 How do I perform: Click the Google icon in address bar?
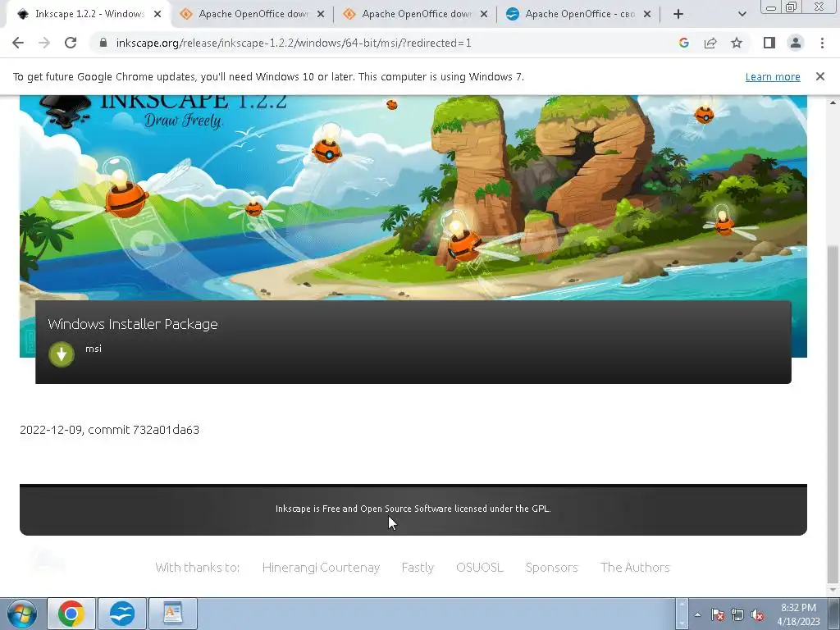coord(683,43)
